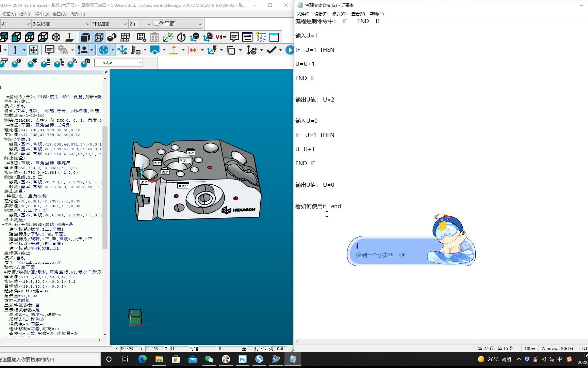
Task: Expand the arrow next to the checkmark icon
Action: (280, 50)
